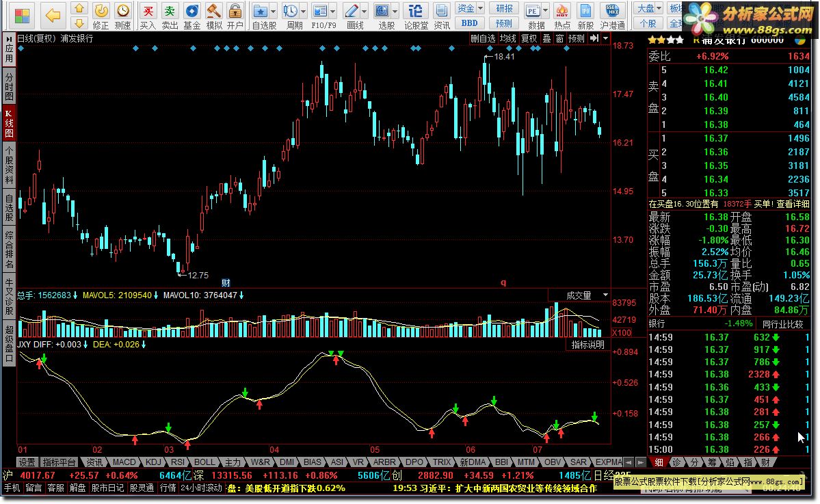
Task: Open the 热点 hot topics icon
Action: point(562,16)
